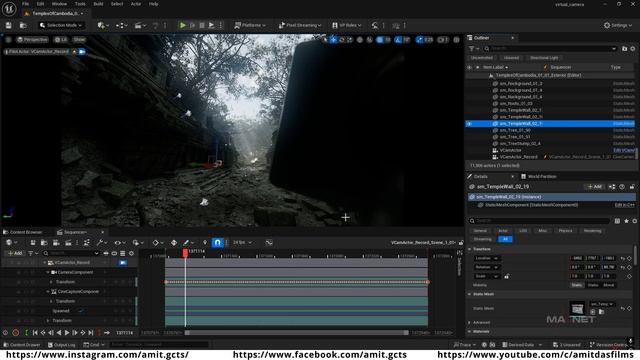Click the Sequencer play reverse button
Image resolution: width=640 pixels, height=360 pixels.
(59, 333)
